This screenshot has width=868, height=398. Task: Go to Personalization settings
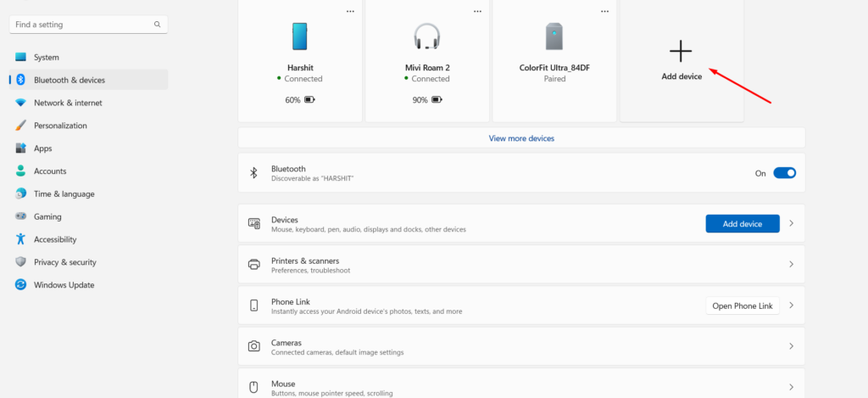(x=60, y=126)
